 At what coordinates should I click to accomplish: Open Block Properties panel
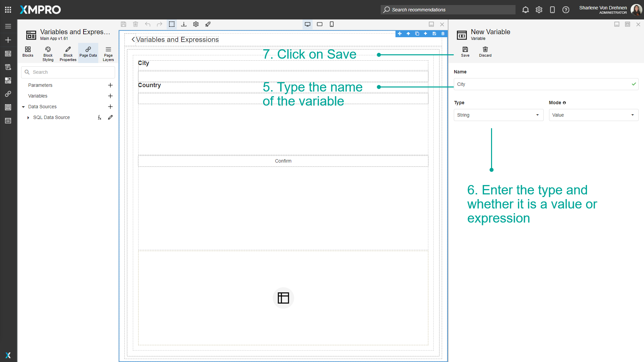pyautogui.click(x=68, y=53)
